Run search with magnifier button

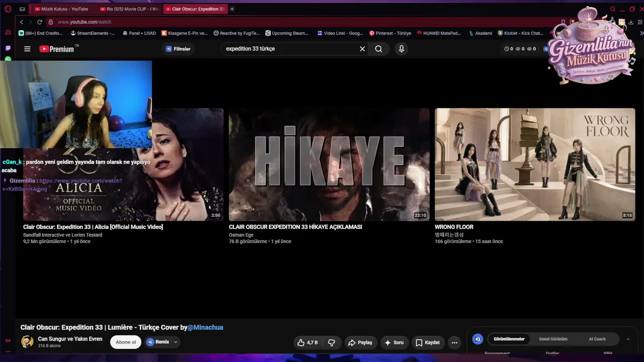(x=378, y=49)
